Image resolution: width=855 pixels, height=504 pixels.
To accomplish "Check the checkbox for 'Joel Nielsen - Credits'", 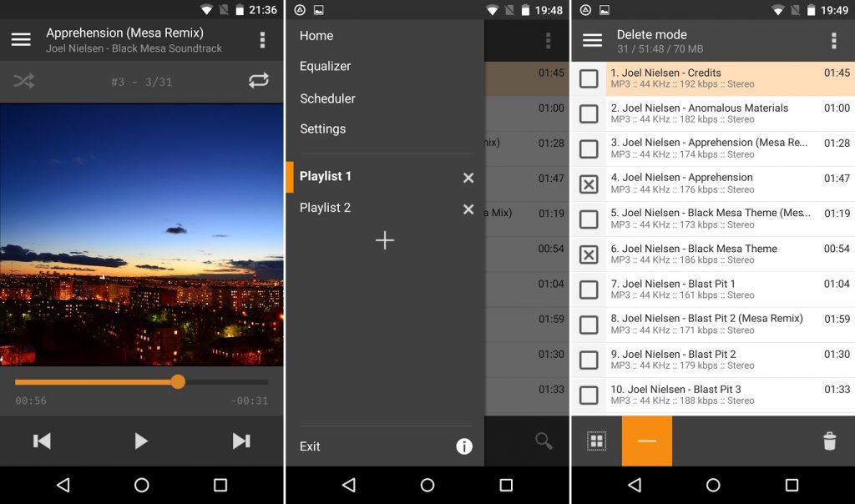I will [x=589, y=78].
